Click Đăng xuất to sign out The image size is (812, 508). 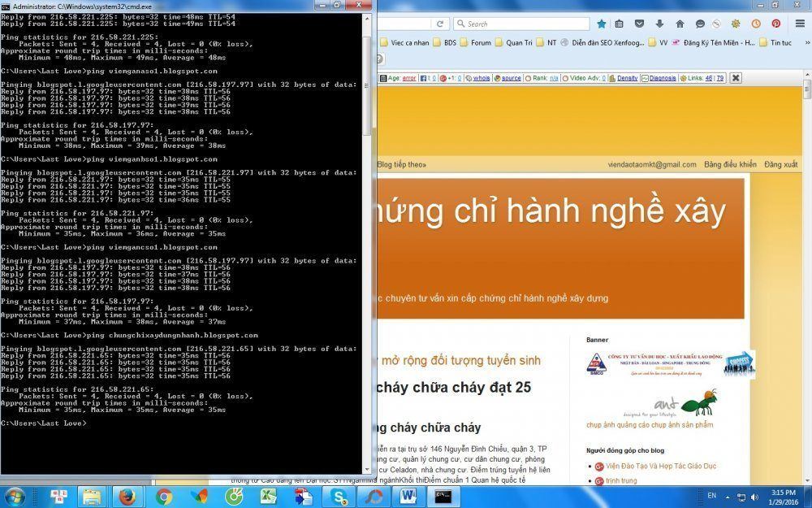(781, 164)
